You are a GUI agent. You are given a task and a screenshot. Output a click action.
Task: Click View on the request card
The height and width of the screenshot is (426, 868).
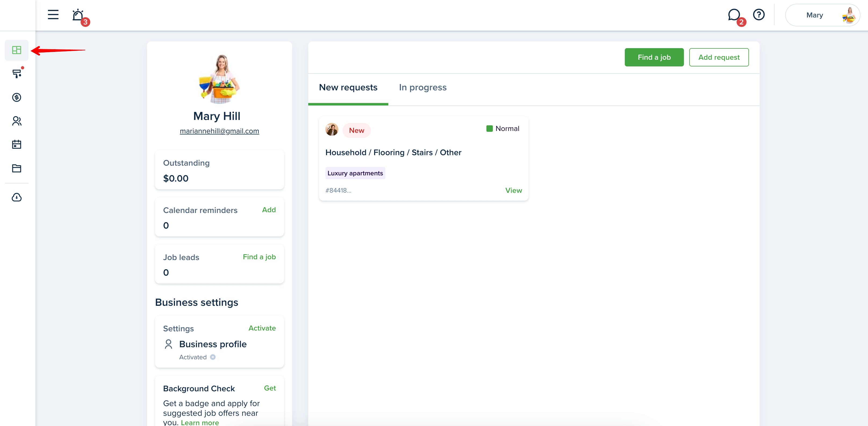click(514, 191)
